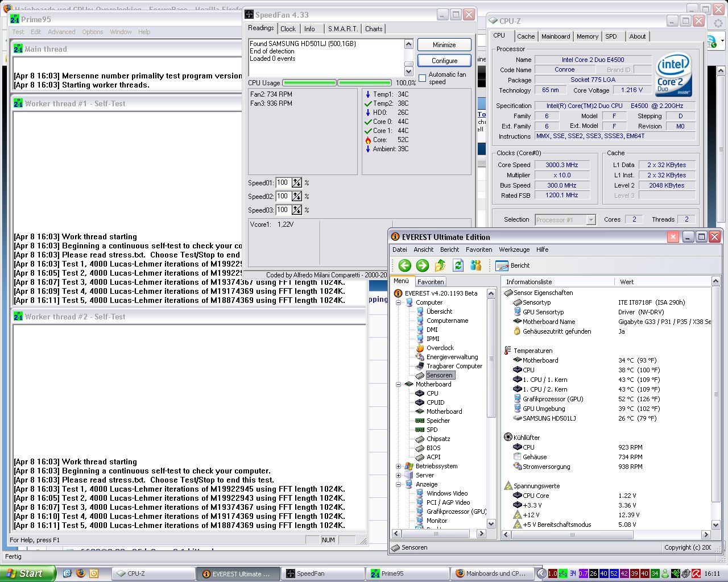Click the Spannungswerte warning triangle icon
728x582 pixels.
[x=508, y=486]
